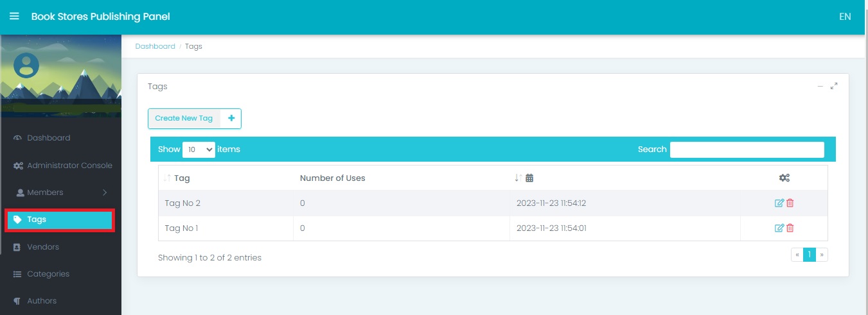
Task: Sort the table by Tag column
Action: coord(177,178)
